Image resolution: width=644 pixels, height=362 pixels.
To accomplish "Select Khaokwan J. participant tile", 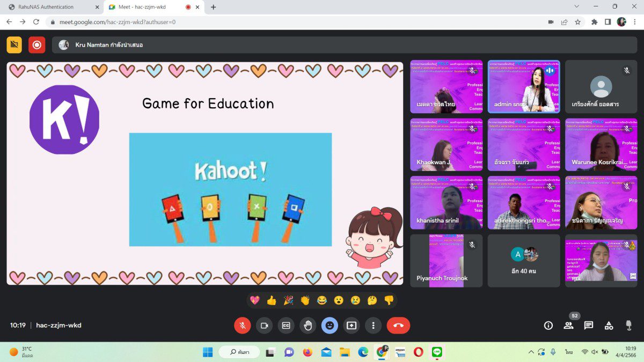I will click(447, 144).
